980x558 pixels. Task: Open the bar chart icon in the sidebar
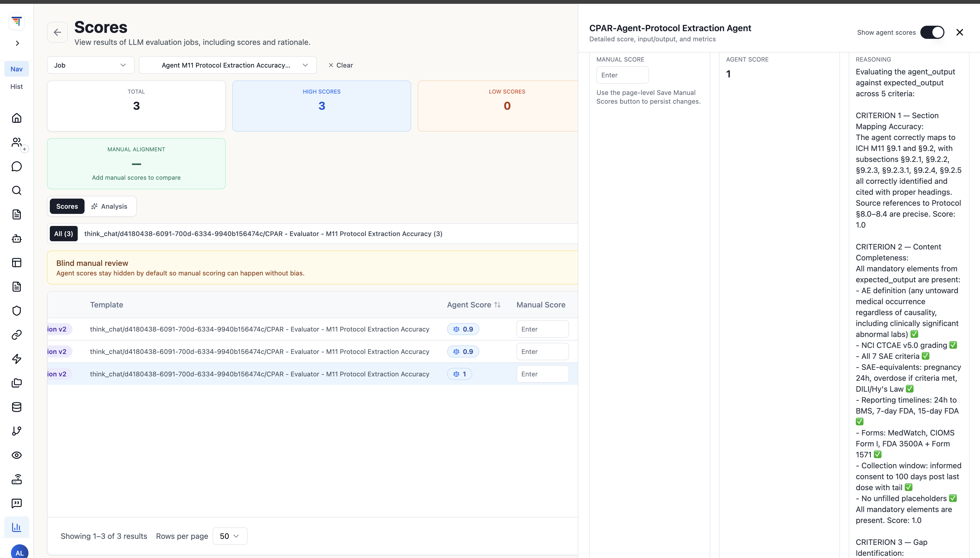click(16, 527)
